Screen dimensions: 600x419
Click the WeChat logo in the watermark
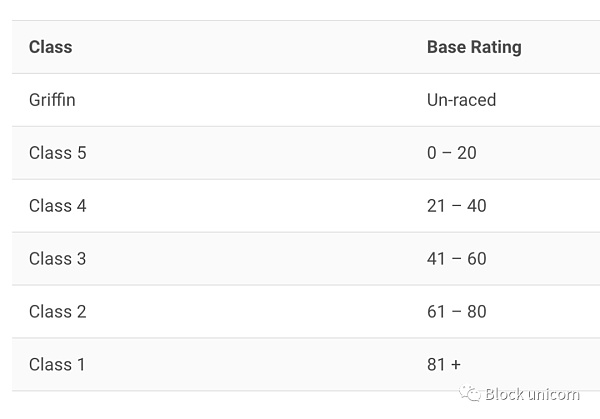point(470,393)
